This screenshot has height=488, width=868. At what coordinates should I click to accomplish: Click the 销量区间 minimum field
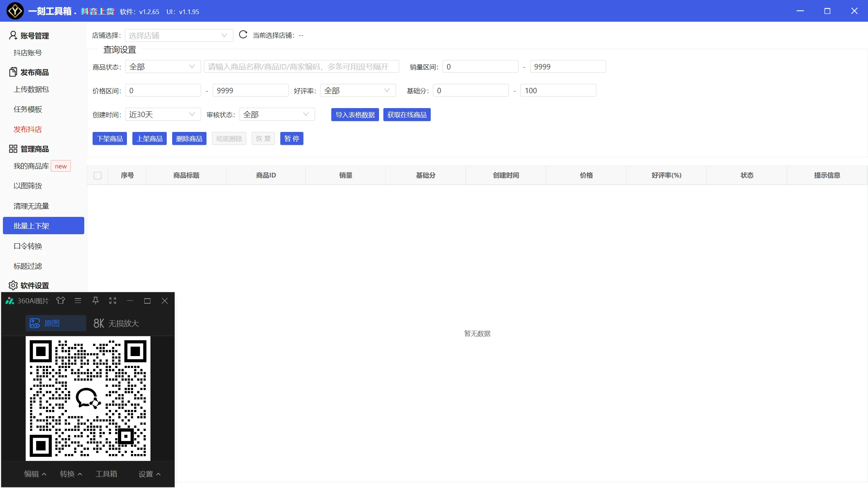click(x=480, y=67)
